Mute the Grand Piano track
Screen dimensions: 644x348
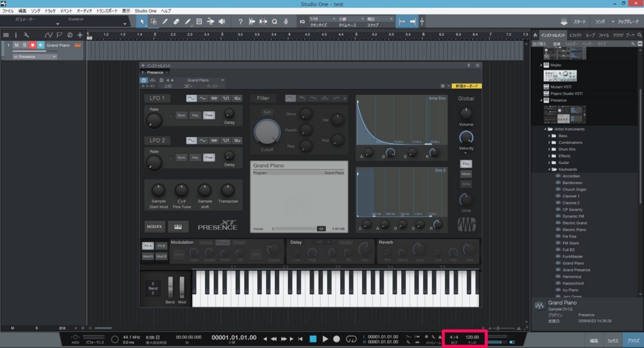[16, 45]
